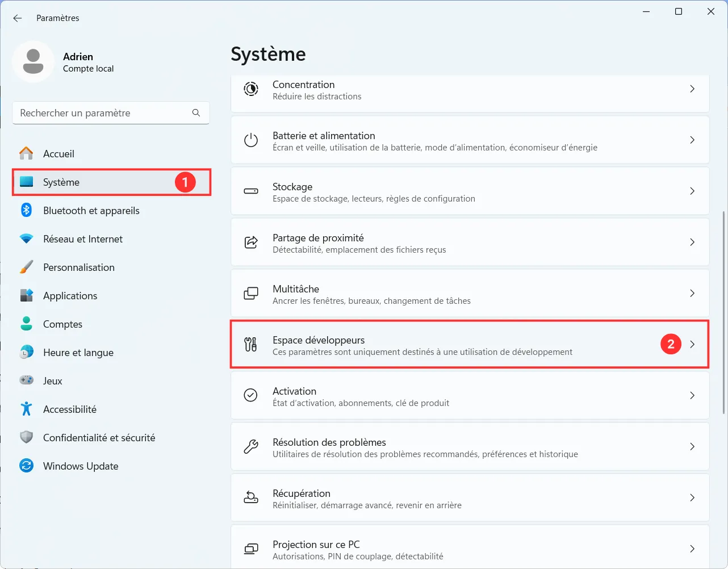The image size is (728, 569).
Task: Click the Espace développeurs chevron arrow
Action: tap(692, 344)
